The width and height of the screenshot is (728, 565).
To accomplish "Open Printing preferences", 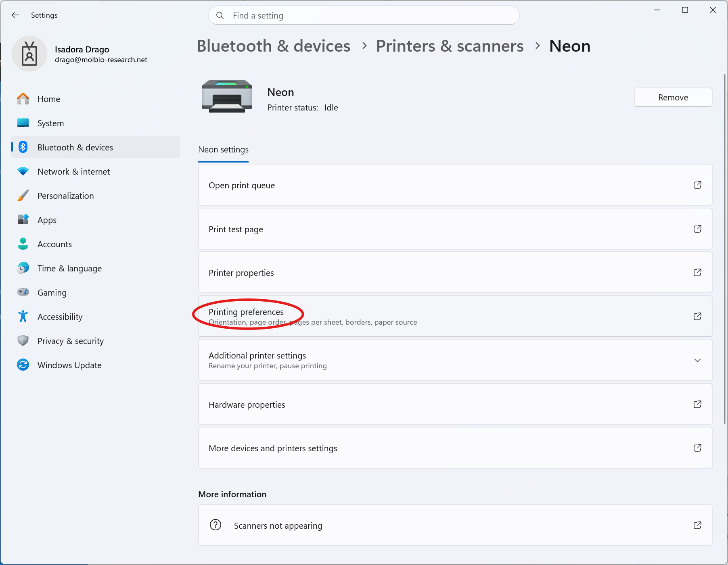I will (x=455, y=317).
